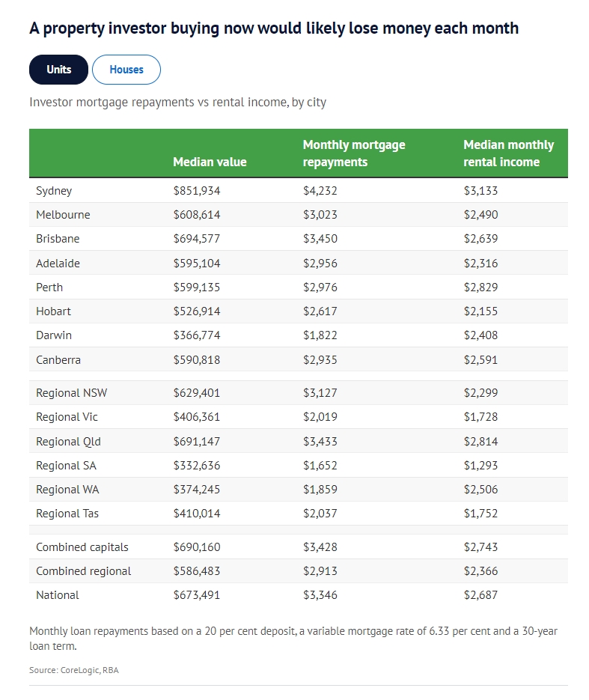The width and height of the screenshot is (589, 700).
Task: Click Regional WA's rental income $2,506
Action: 480,490
